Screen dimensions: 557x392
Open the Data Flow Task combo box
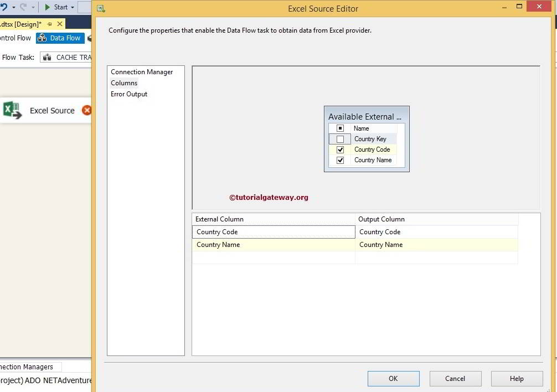coord(66,57)
